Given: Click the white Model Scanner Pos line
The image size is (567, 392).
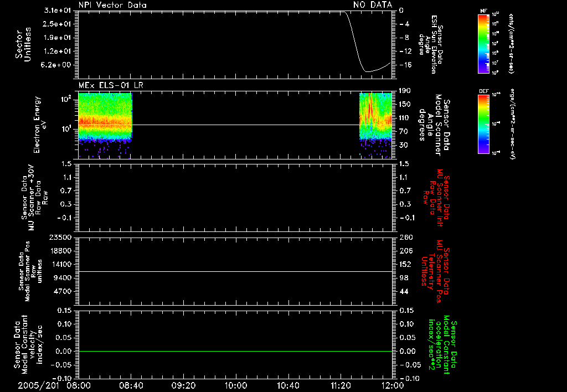Looking at the screenshot, I should [x=235, y=271].
